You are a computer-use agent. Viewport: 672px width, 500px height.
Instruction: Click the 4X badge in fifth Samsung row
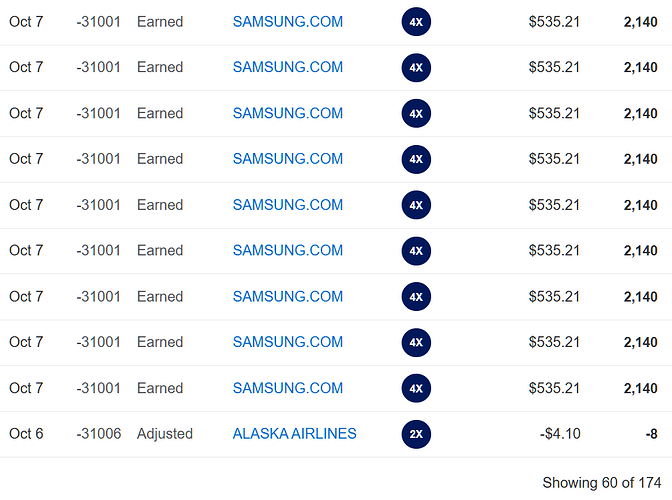coord(416,205)
